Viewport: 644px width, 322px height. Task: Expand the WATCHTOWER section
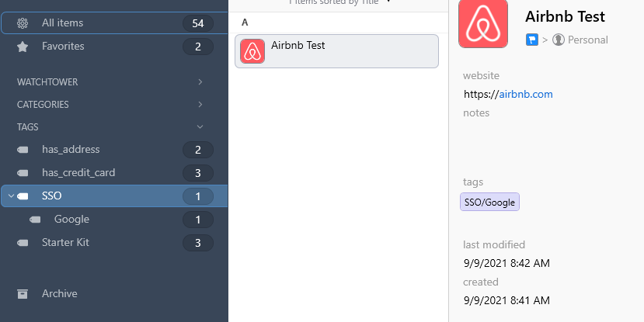click(200, 82)
